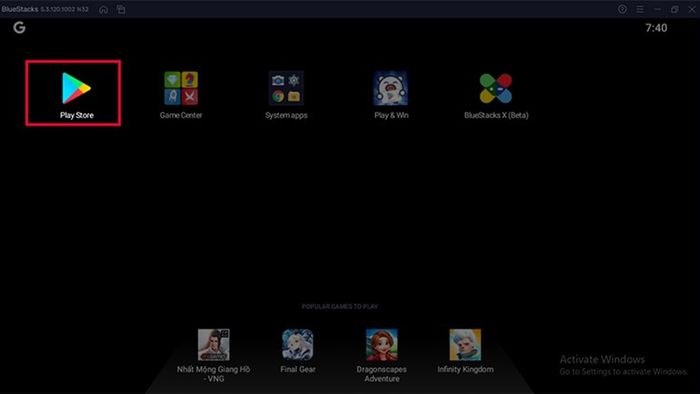Open the Game Center folder
The width and height of the screenshot is (700, 394).
(x=181, y=88)
